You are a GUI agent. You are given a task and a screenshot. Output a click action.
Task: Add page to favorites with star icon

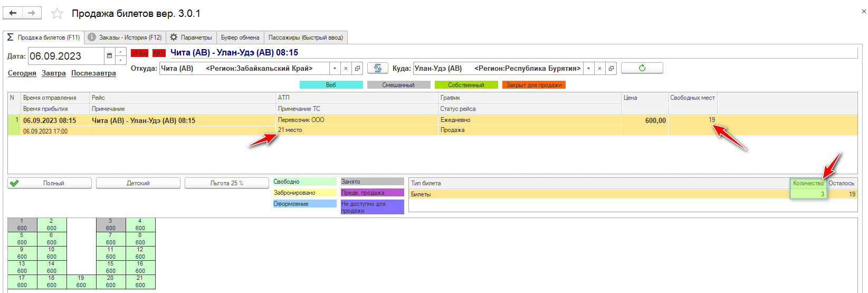(57, 14)
